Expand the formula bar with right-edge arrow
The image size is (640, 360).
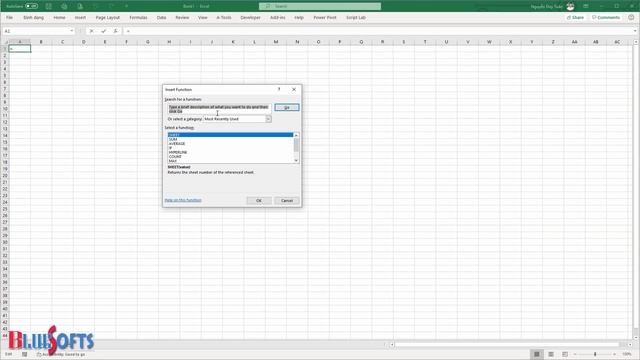[635, 31]
